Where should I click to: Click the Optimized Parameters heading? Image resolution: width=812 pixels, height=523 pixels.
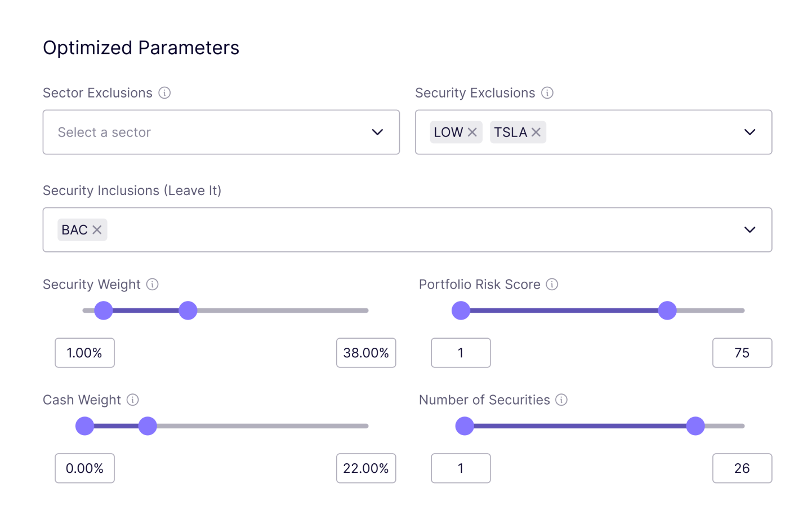click(x=141, y=48)
